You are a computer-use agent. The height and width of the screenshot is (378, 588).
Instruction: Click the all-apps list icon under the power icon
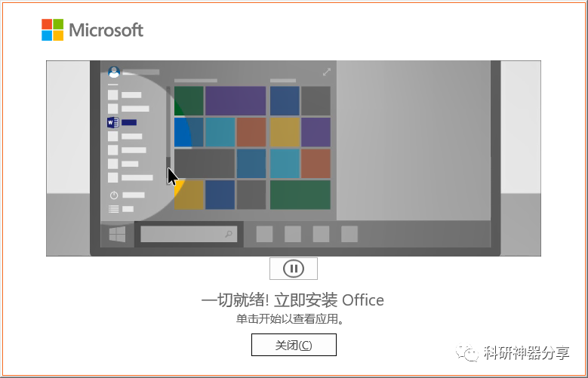pos(114,209)
